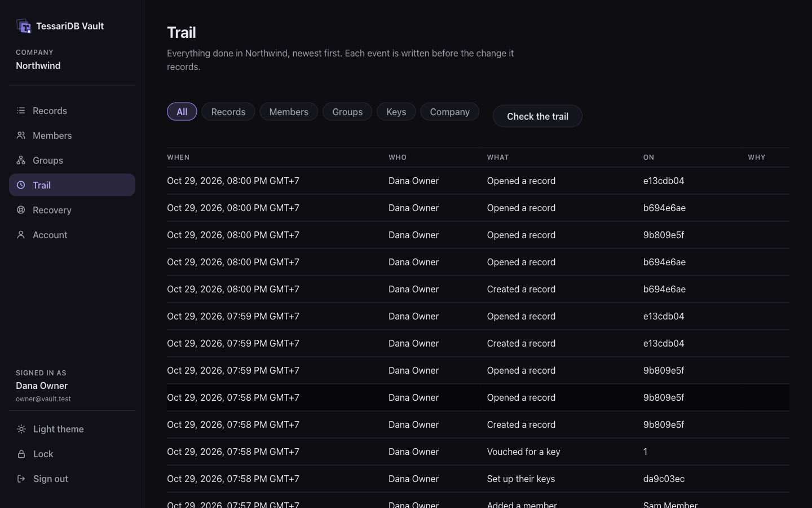Go to the Members page
812x508 pixels.
[x=72, y=135]
